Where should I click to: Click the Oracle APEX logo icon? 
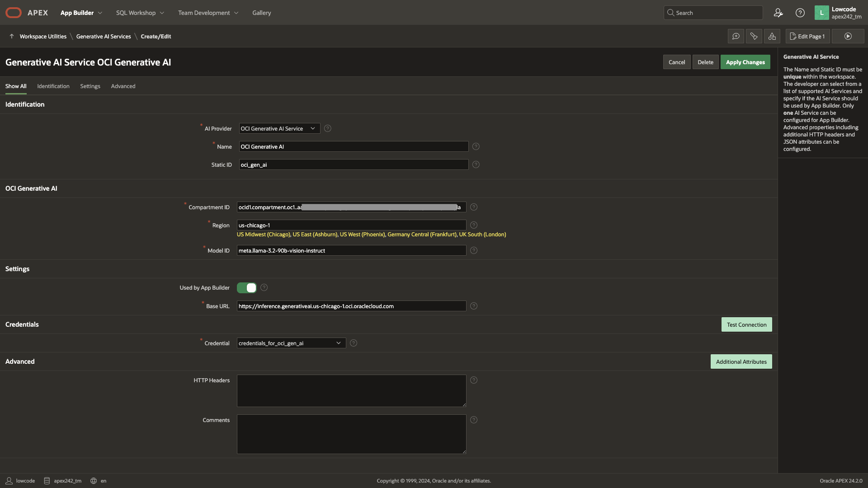coord(14,13)
